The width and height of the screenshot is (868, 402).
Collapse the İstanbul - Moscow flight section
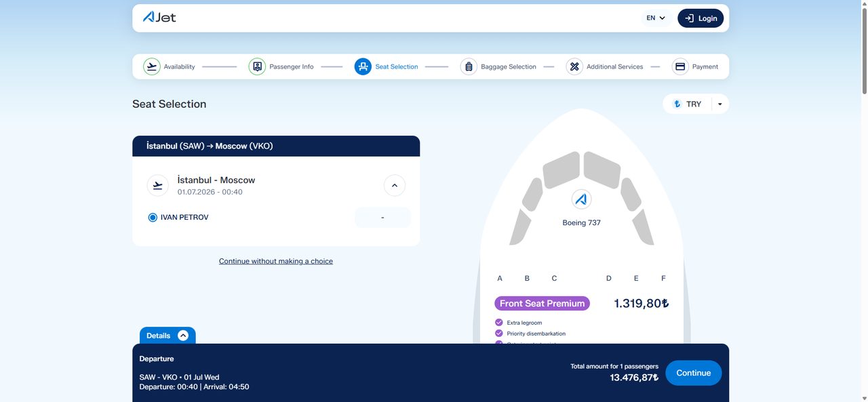click(395, 185)
